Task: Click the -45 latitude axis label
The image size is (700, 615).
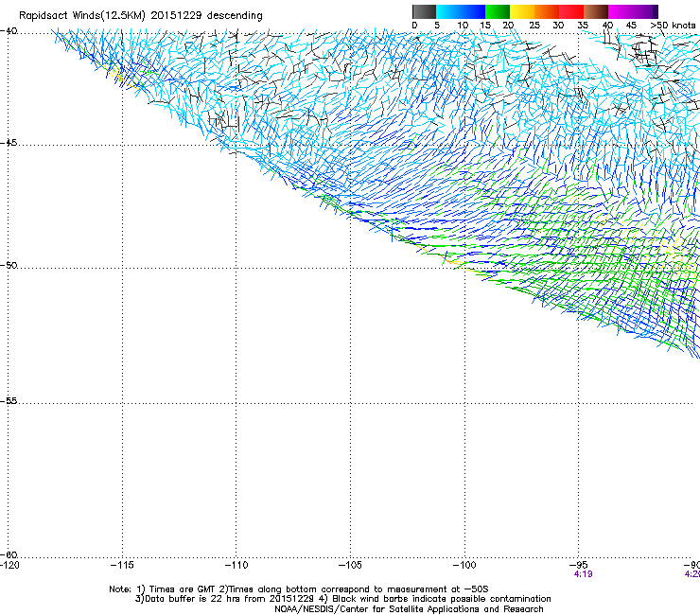Action: click(9, 143)
